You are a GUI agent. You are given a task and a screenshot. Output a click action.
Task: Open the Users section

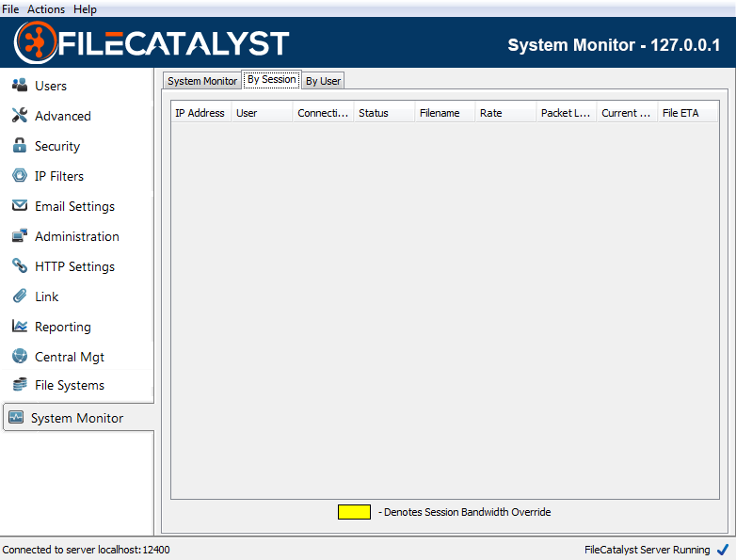click(x=51, y=86)
